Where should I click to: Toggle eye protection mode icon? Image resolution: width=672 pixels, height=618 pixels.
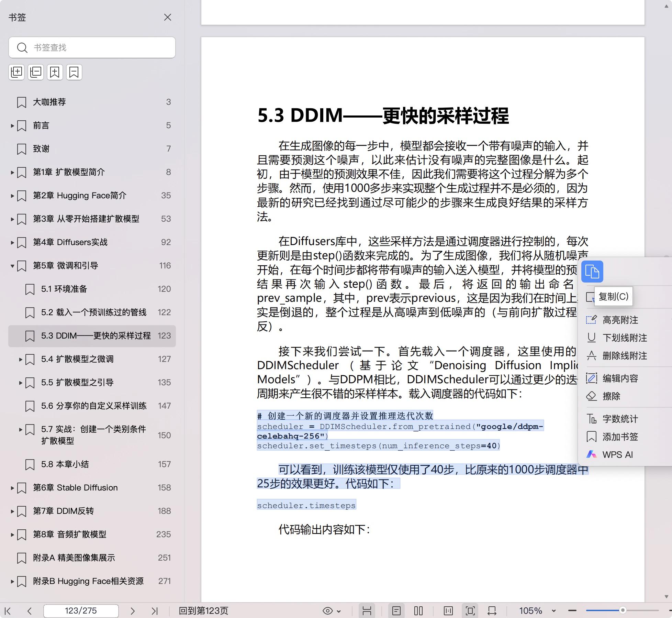[328, 611]
